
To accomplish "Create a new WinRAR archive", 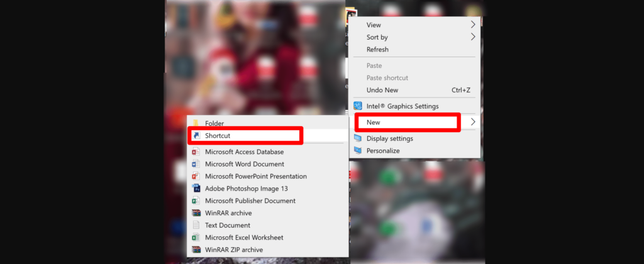I will click(x=267, y=213).
